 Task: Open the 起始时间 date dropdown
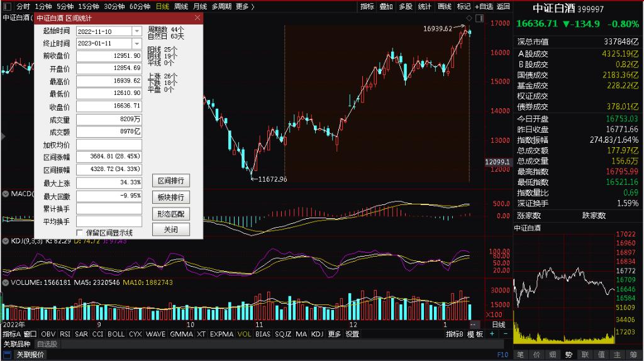point(136,31)
